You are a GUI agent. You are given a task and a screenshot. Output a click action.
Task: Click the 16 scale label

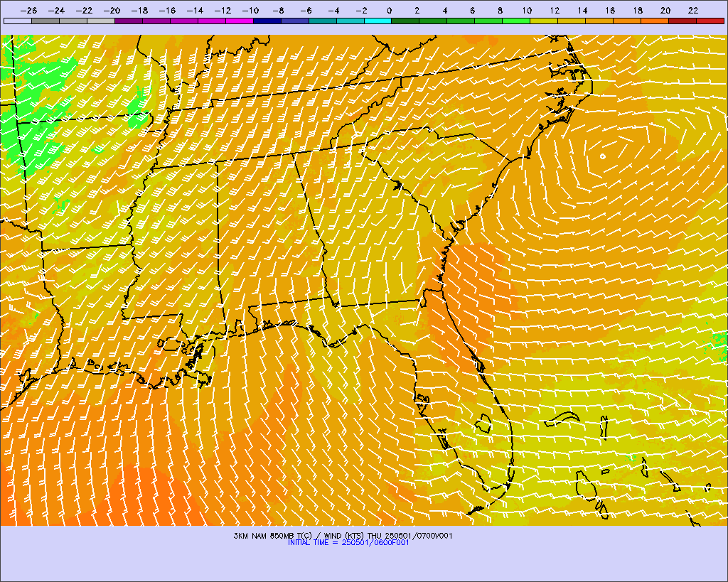click(609, 11)
